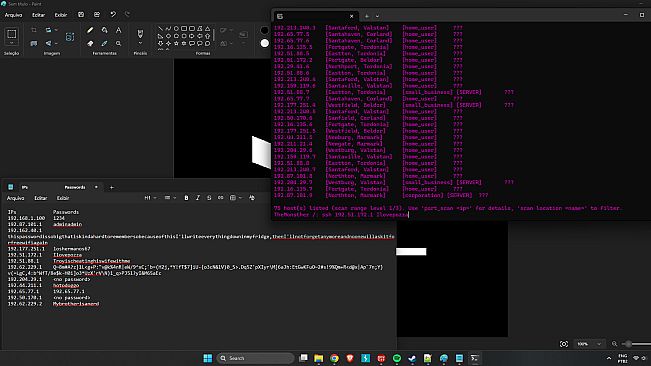Viewport: 651px width, 366px height.
Task: Add a new tab in Notepad
Action: click(112, 188)
